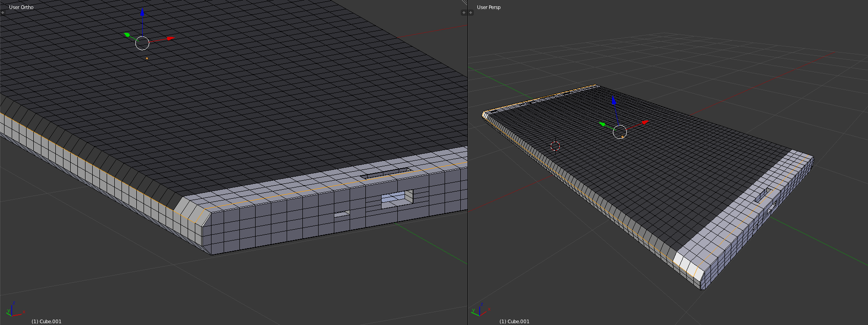The width and height of the screenshot is (868, 325).
Task: Click white manipulator center circle in Persp viewport
Action: (x=620, y=132)
